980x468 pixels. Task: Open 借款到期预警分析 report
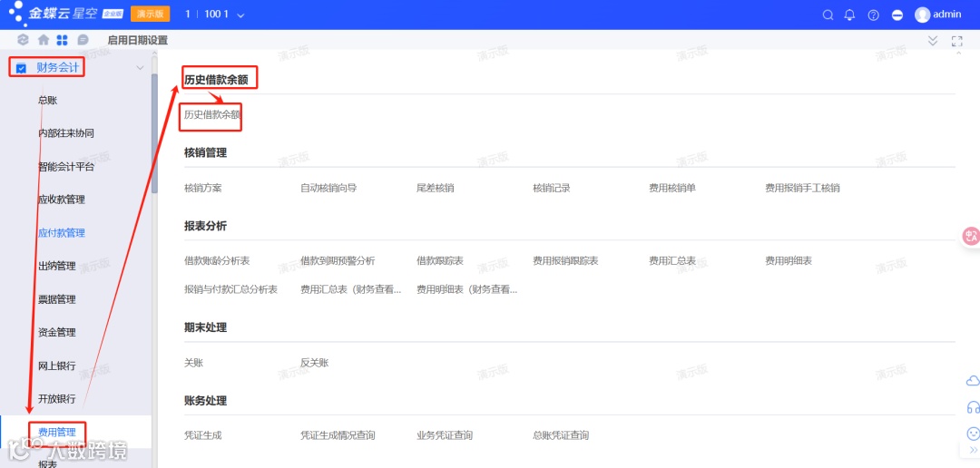pos(338,260)
